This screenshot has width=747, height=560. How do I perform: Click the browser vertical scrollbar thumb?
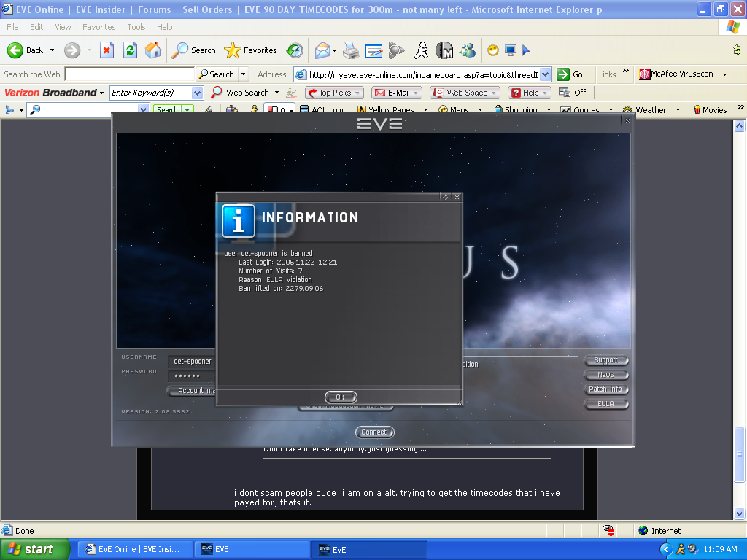click(740, 455)
